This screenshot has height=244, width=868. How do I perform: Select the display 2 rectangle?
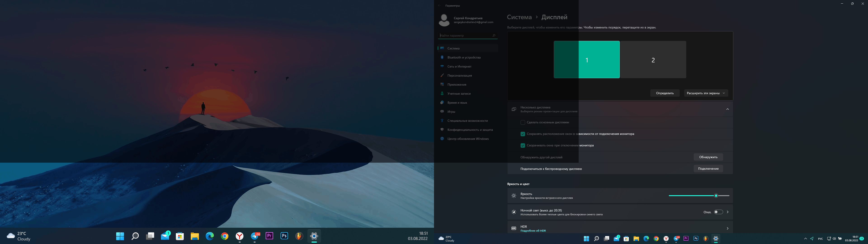tap(653, 60)
